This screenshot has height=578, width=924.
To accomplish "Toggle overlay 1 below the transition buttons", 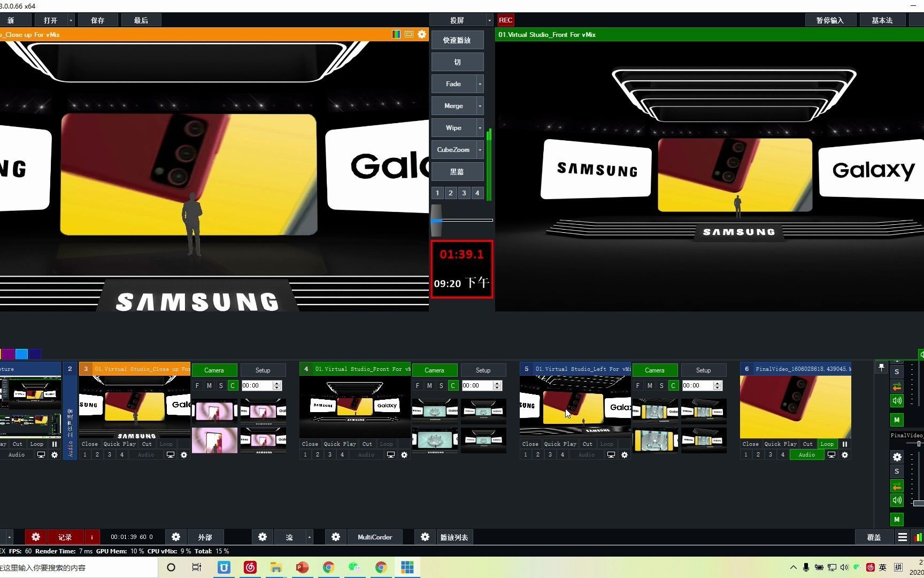I will [x=437, y=193].
